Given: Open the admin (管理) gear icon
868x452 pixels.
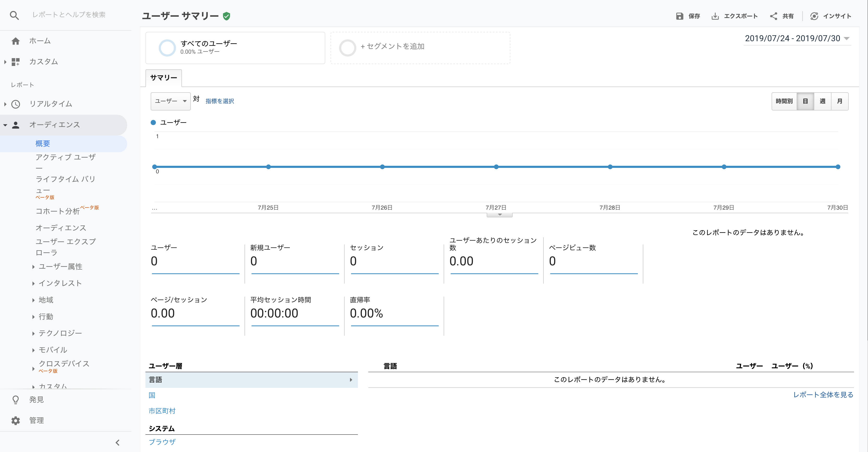Looking at the screenshot, I should pos(15,420).
